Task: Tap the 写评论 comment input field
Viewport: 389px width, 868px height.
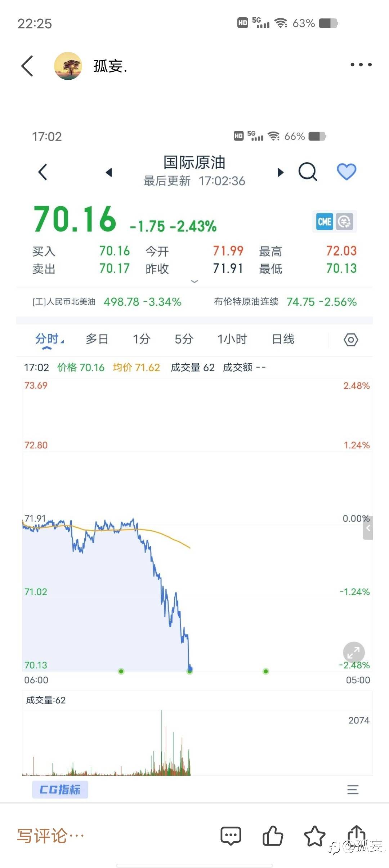Action: (51, 836)
